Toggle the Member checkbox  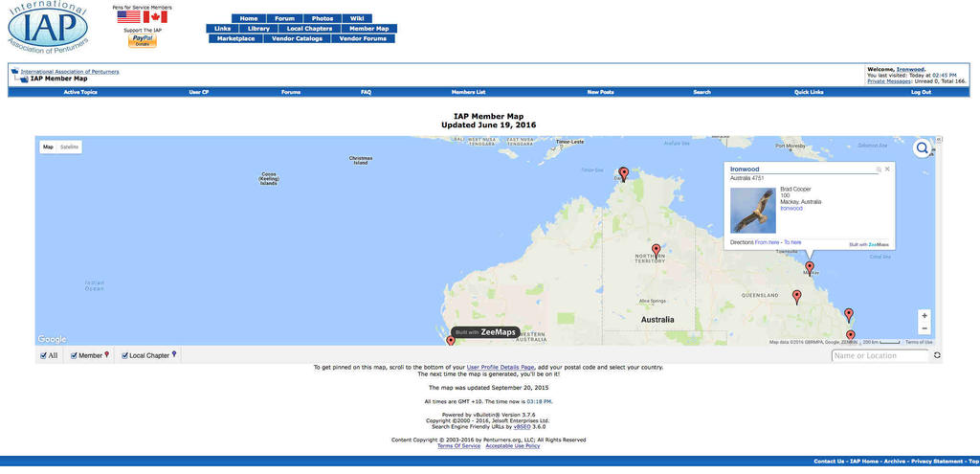(74, 355)
